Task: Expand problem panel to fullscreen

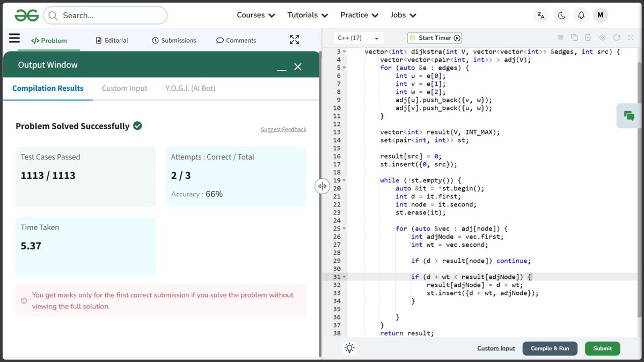Action: tap(294, 40)
